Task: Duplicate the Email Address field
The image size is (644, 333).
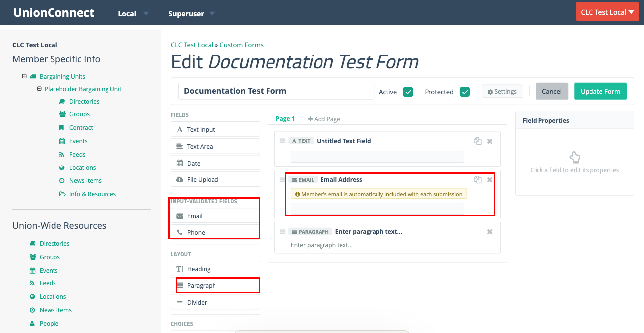Action: coord(477,180)
